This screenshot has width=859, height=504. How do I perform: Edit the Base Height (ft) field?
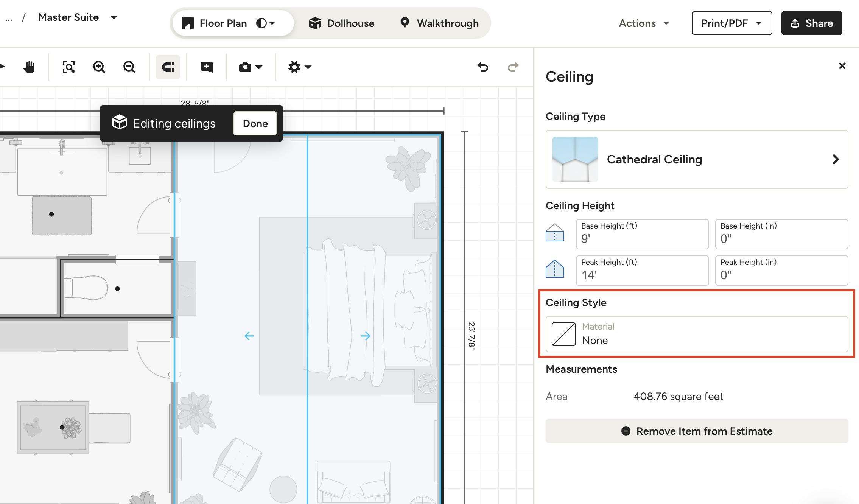point(642,234)
